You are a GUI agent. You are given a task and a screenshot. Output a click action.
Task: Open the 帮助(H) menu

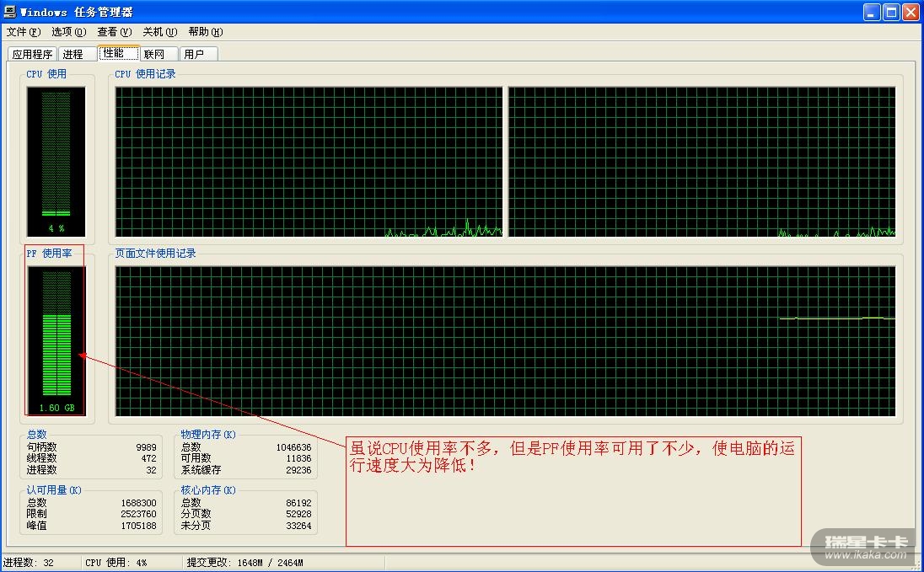click(x=205, y=32)
